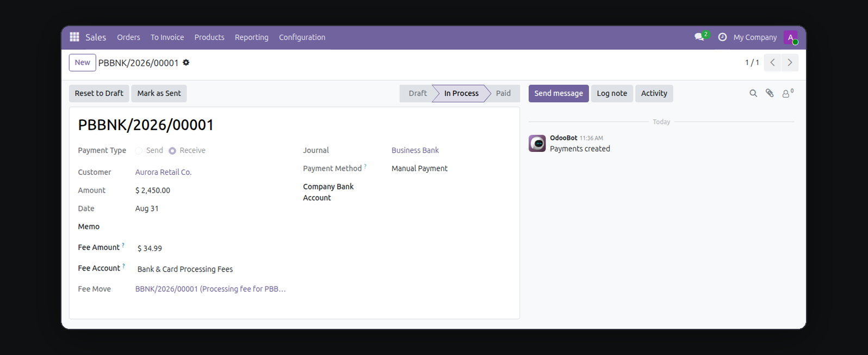Show Payment Method help tooltip icon
Viewport: 868px width, 355px height.
coord(365,166)
